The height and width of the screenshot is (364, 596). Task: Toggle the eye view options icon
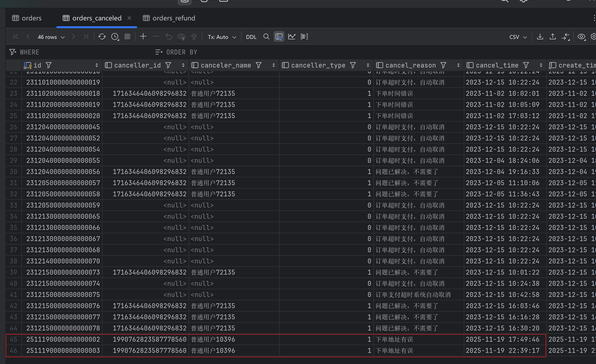tap(581, 37)
